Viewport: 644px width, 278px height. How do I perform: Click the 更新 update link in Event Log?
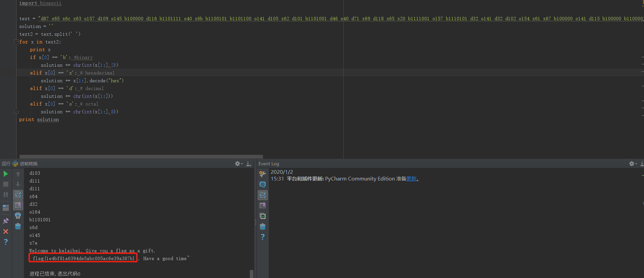pos(411,179)
